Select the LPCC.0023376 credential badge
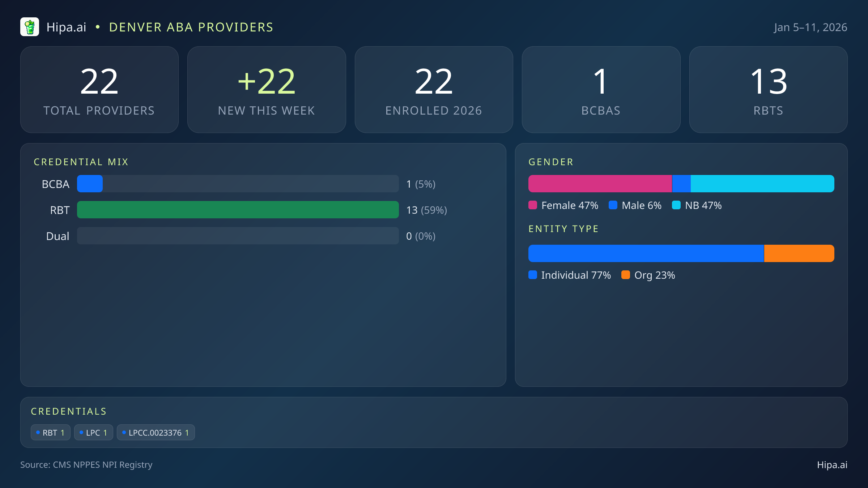Image resolution: width=868 pixels, height=488 pixels. pyautogui.click(x=156, y=432)
